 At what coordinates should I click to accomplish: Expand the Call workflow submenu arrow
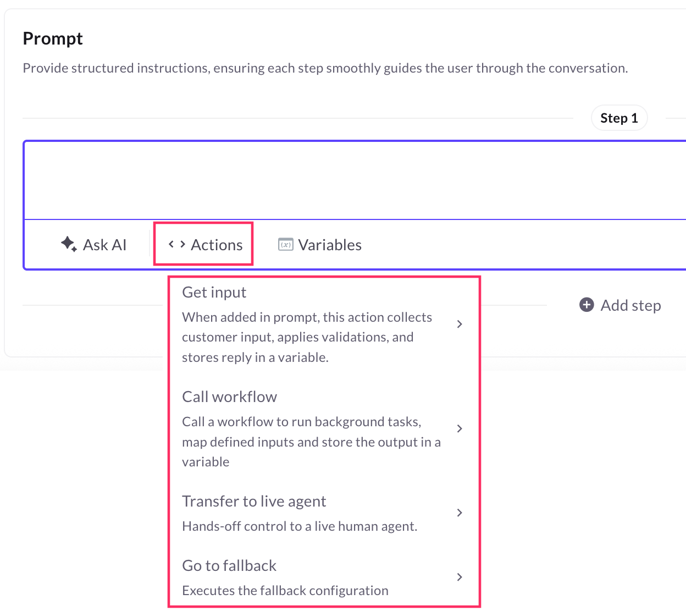click(460, 428)
